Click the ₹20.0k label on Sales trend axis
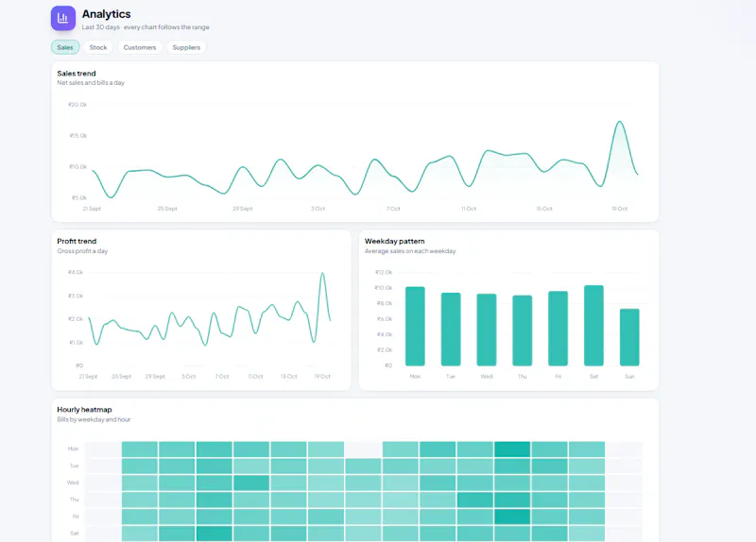The image size is (756, 542). pyautogui.click(x=77, y=105)
